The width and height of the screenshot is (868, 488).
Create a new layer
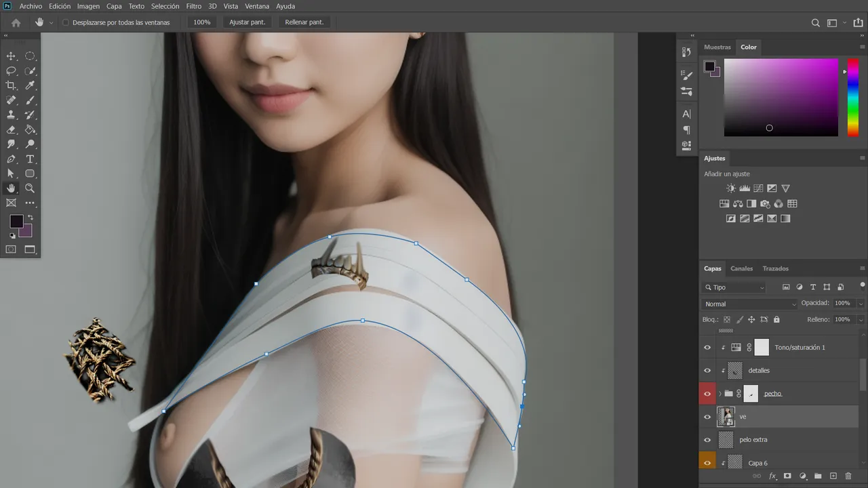[833, 476]
